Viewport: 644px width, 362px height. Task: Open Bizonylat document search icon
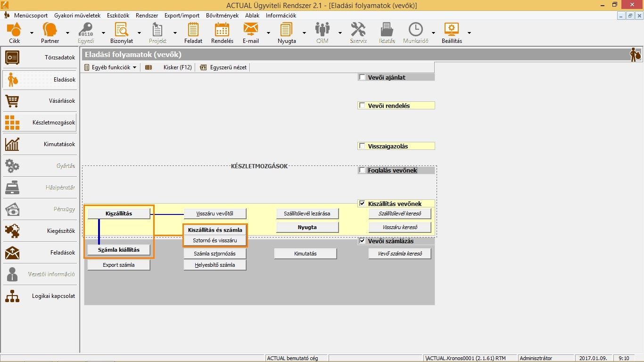coord(121,30)
